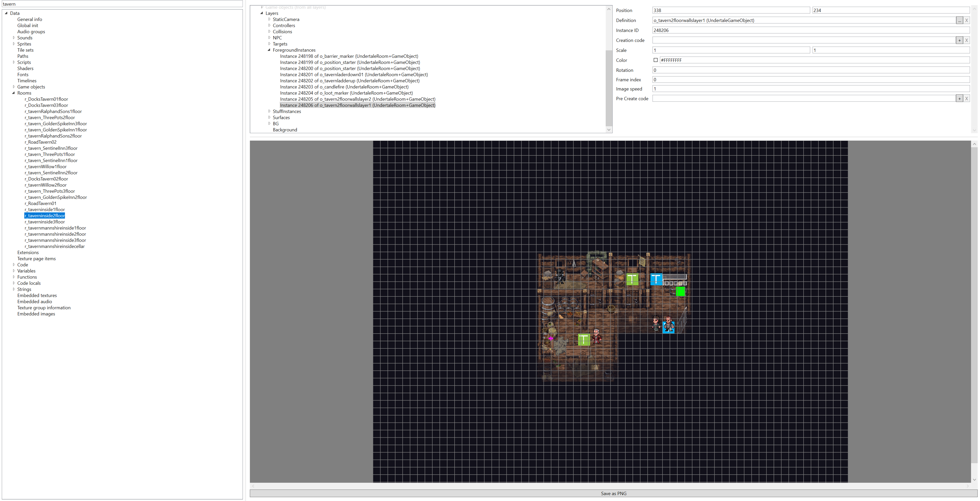This screenshot has width=980, height=501.
Task: Collapse the Rooms tree node
Action: point(14,93)
